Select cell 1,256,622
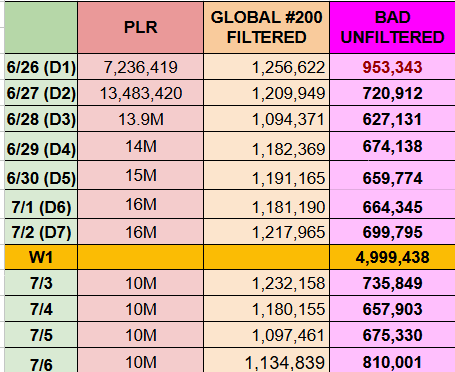Image resolution: width=455 pixels, height=372 pixels. (266, 67)
